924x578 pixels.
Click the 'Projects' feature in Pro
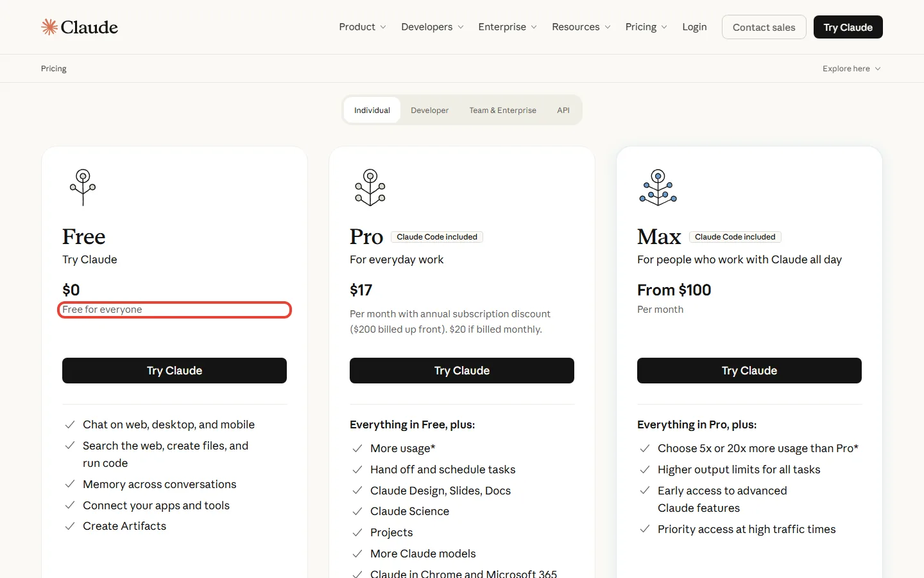click(x=391, y=532)
